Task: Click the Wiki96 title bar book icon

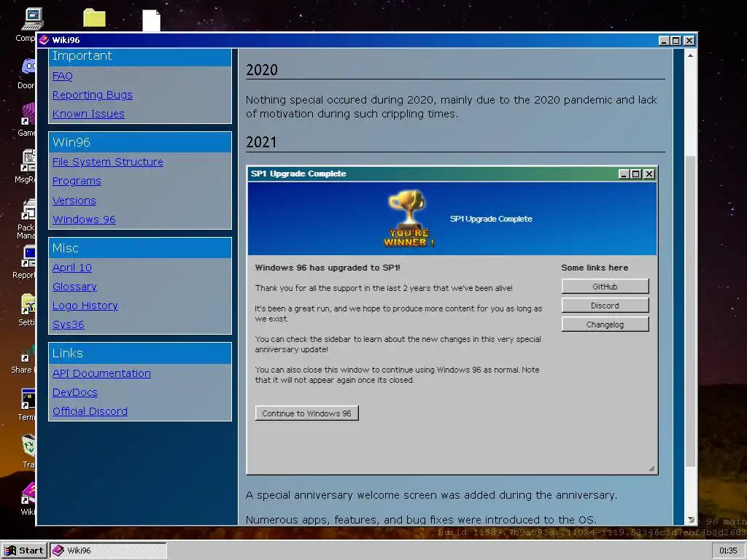Action: pyautogui.click(x=44, y=40)
